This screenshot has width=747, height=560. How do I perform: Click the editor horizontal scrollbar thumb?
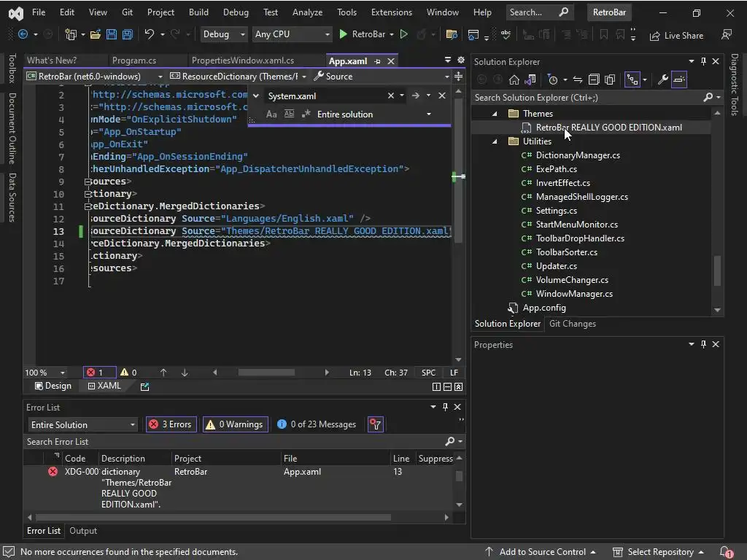pyautogui.click(x=266, y=373)
